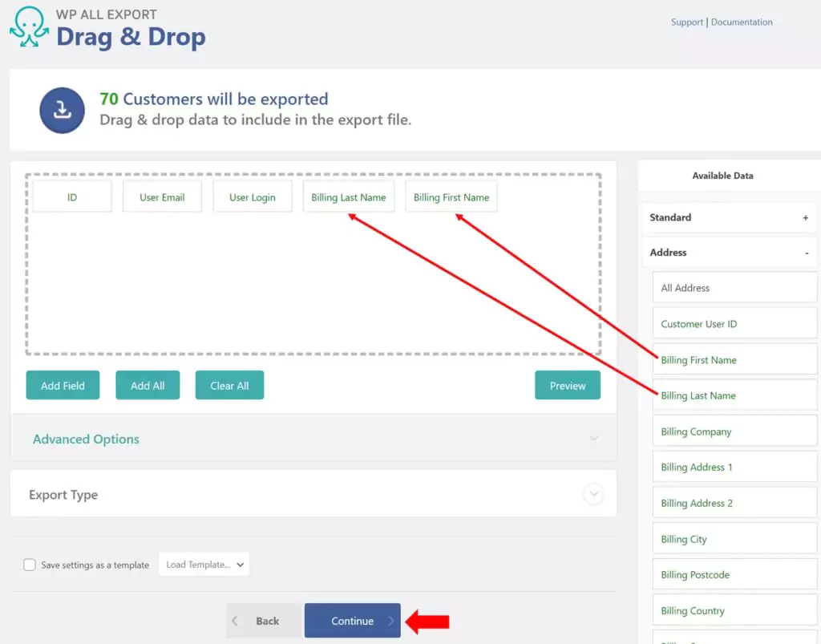Select All Address in Available Data

point(734,287)
